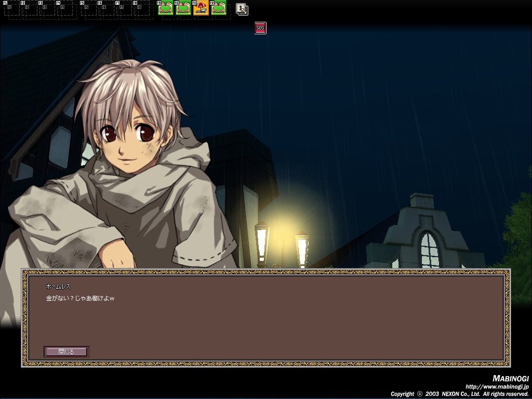532x399 pixels.
Task: Select the empty F1 hotkey slot
Action: (12, 9)
